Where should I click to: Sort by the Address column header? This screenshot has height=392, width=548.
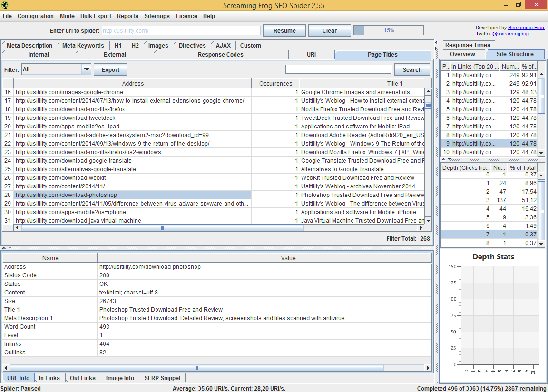(133, 84)
